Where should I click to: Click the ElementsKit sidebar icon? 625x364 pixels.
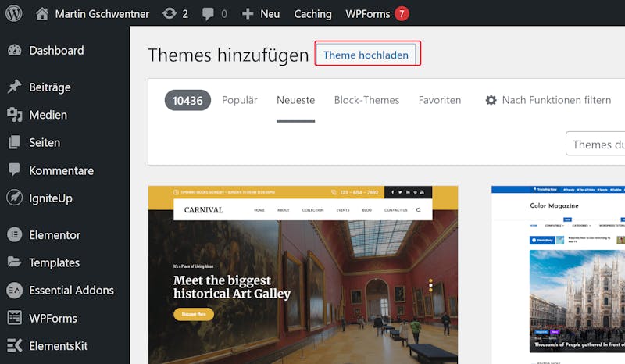[14, 345]
